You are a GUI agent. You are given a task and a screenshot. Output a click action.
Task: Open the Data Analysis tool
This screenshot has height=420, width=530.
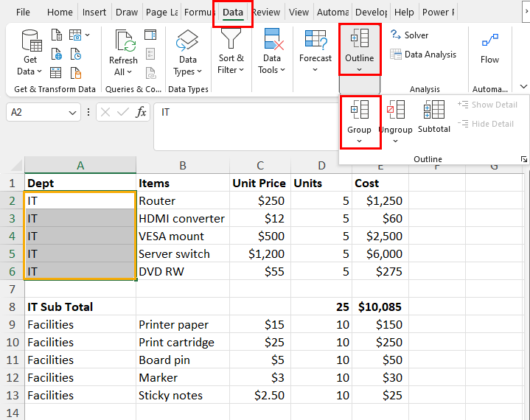point(423,55)
